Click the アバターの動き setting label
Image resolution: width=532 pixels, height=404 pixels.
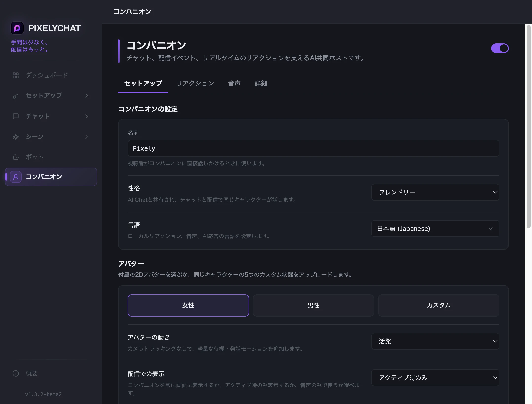coord(149,337)
